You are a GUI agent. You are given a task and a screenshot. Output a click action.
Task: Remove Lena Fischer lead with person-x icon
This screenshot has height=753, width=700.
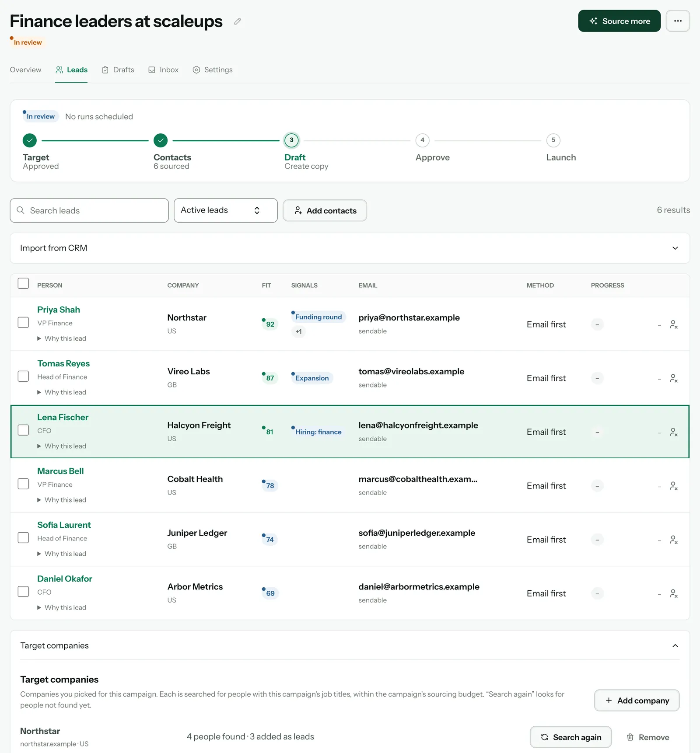(x=674, y=432)
